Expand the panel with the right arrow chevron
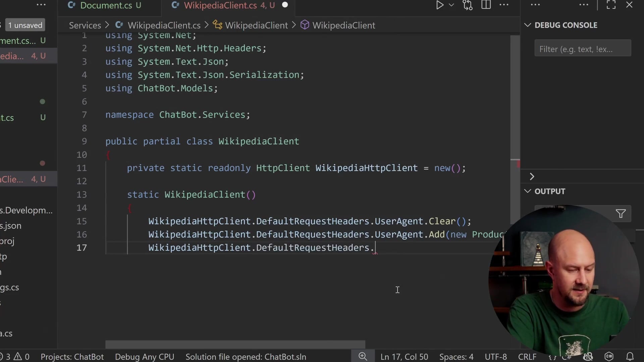 coord(532,176)
